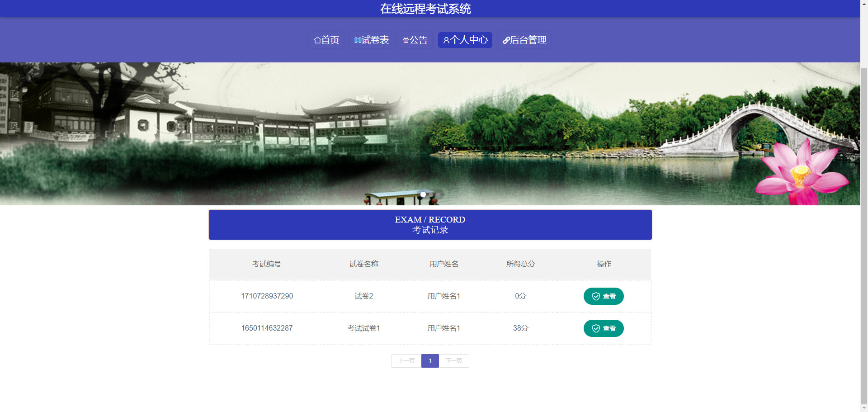
Task: Click the scrollbar down arrow
Action: pos(864,408)
